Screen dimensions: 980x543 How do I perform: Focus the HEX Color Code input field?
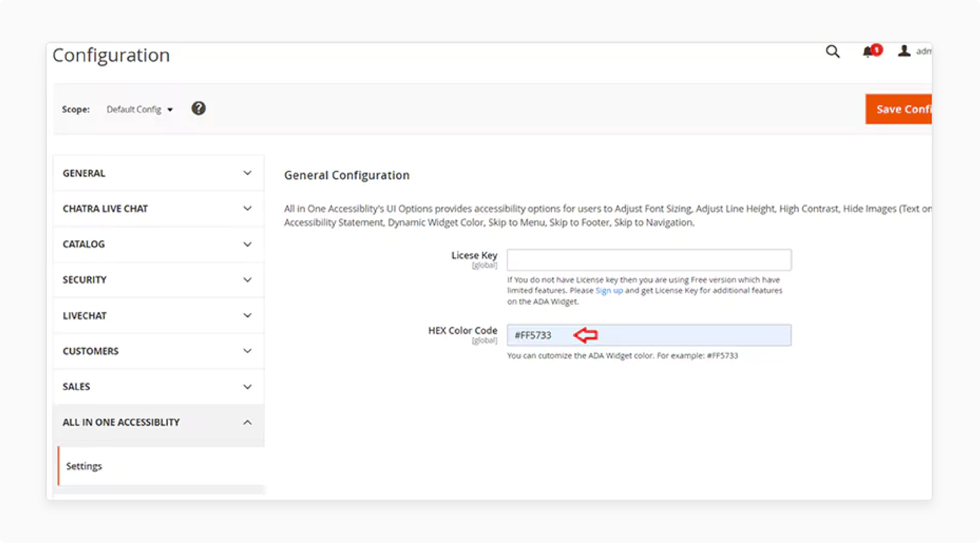click(x=649, y=335)
